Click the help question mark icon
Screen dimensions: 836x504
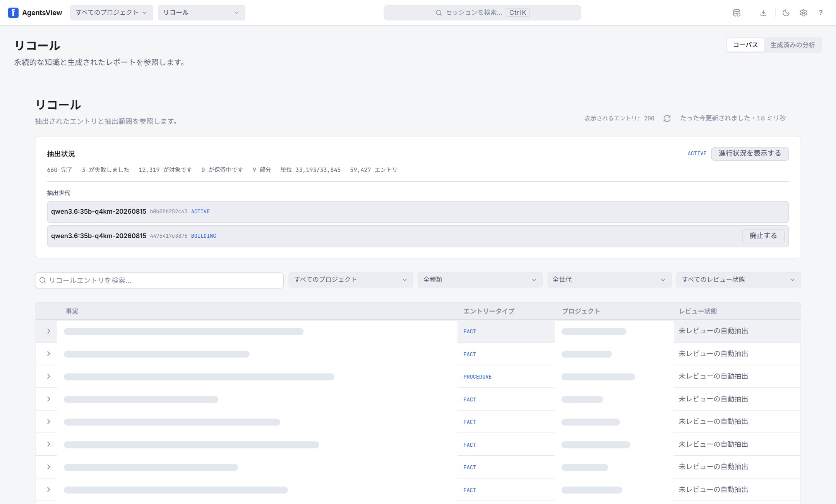pos(821,13)
